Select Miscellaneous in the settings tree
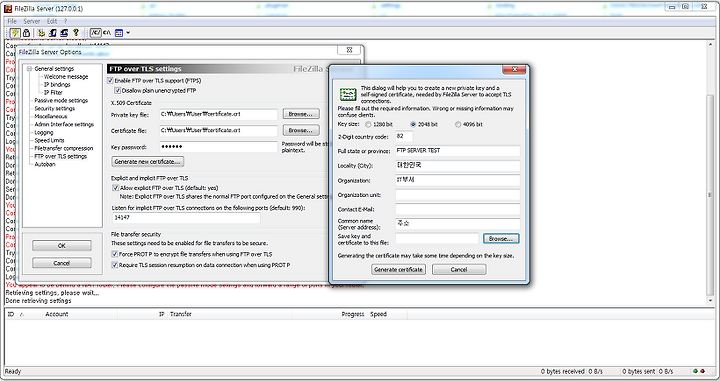This screenshot has width=720, height=381. tap(51, 116)
